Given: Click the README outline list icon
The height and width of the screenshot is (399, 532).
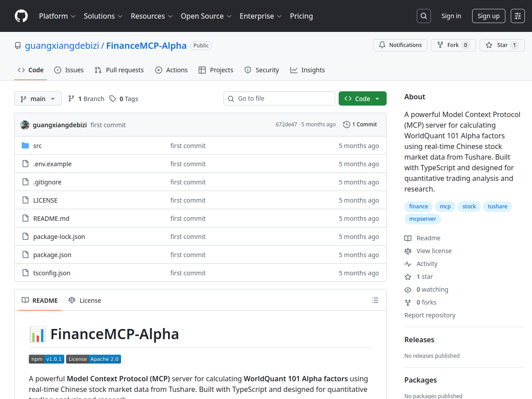Looking at the screenshot, I should pos(375,301).
